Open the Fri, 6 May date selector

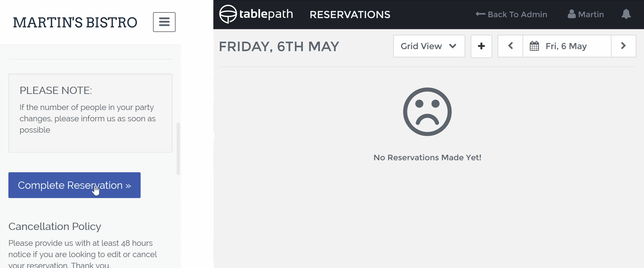(567, 46)
